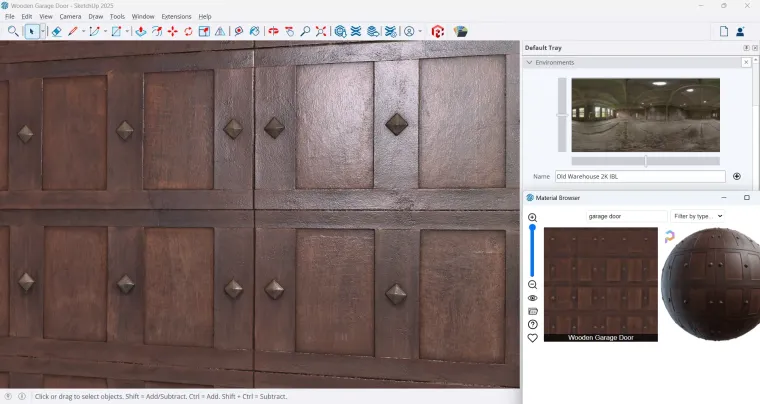Select the Wooden Garage Door material thumbnail

coord(600,281)
